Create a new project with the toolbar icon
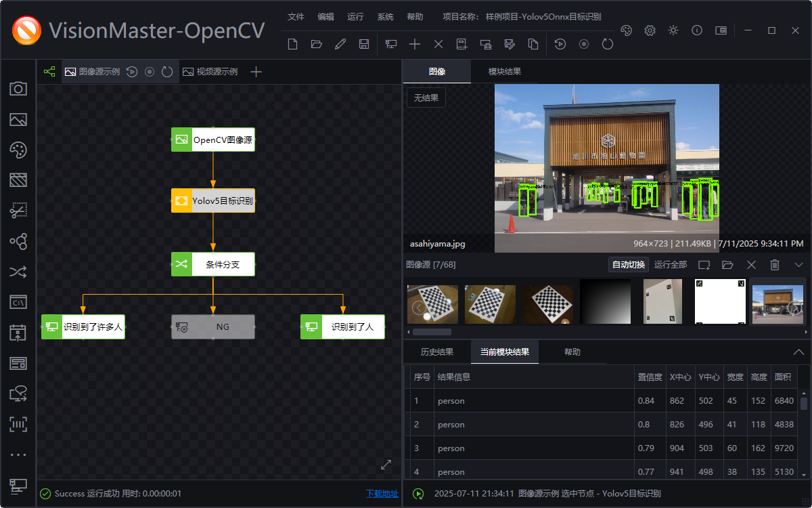The image size is (812, 508). (x=292, y=43)
